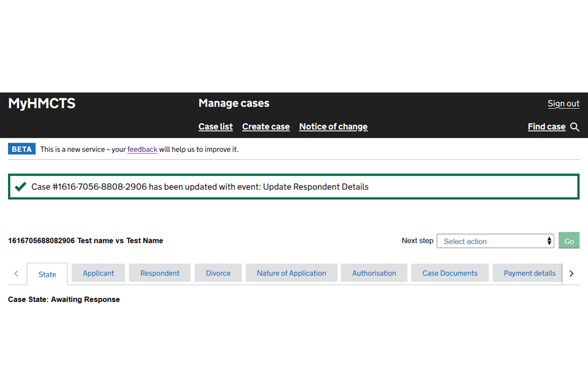Open the Case list link

(x=216, y=127)
